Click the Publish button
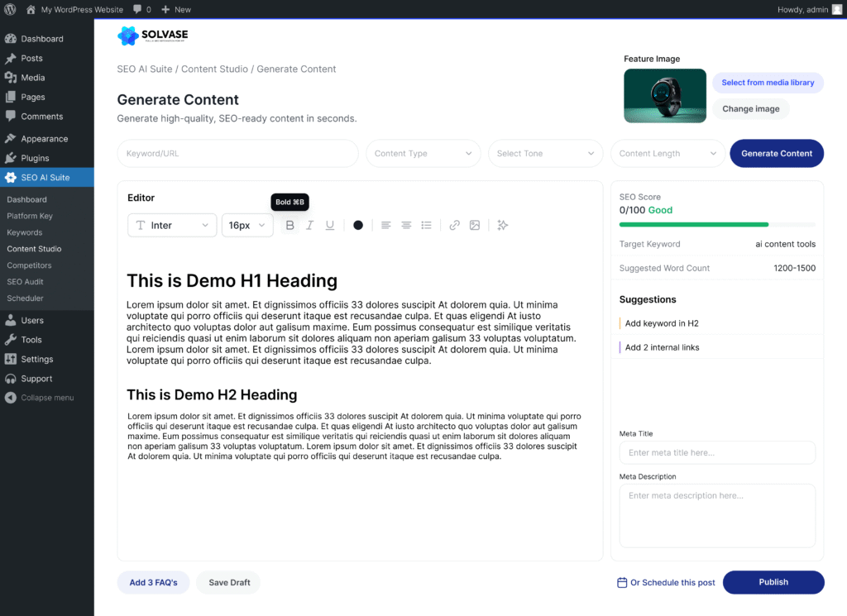Image resolution: width=847 pixels, height=616 pixels. click(x=773, y=582)
